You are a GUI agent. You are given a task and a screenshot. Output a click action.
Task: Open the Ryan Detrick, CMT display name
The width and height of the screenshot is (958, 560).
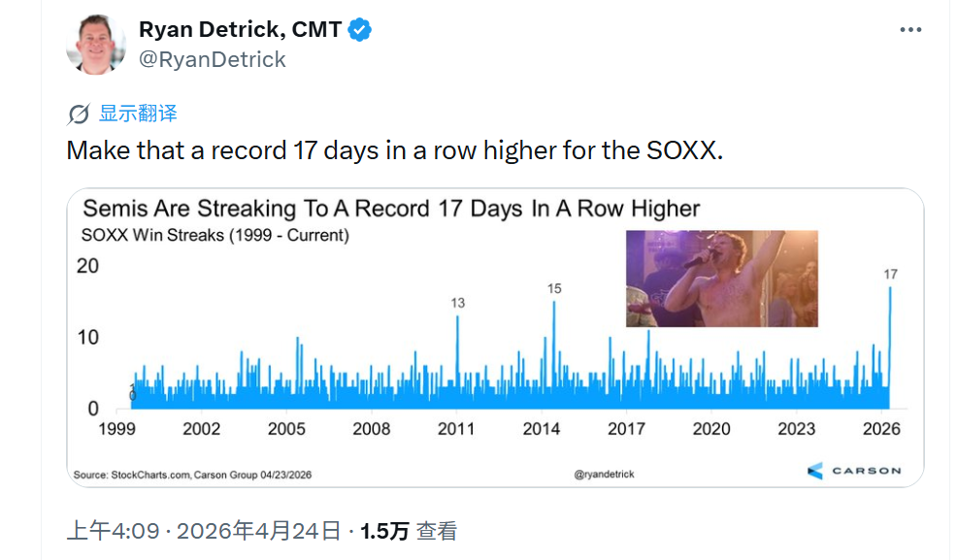click(x=240, y=30)
